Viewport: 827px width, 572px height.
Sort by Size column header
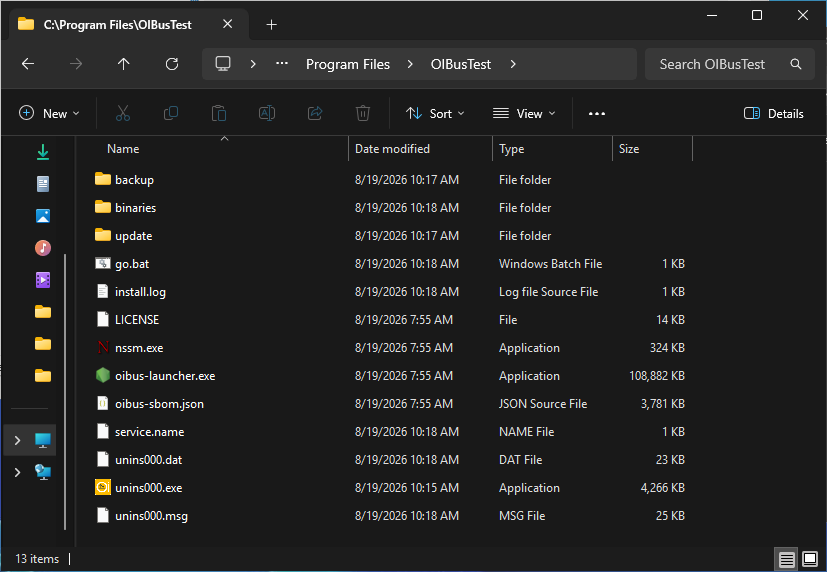pos(629,149)
